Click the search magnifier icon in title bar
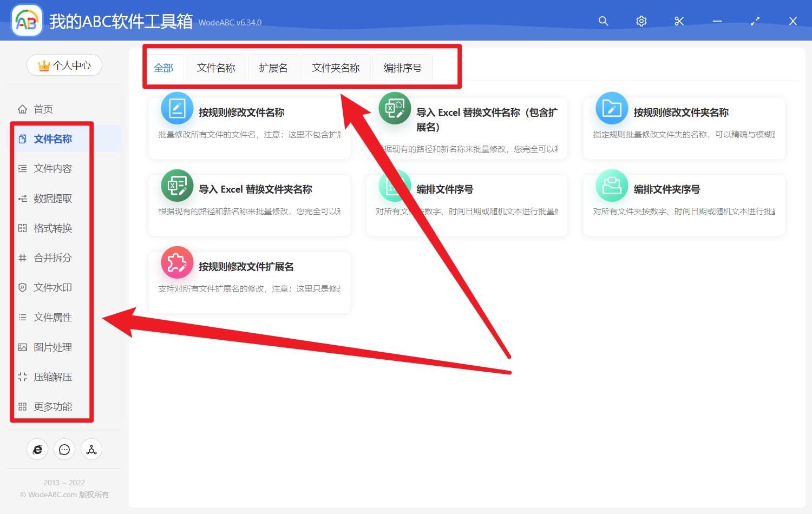Image resolution: width=812 pixels, height=514 pixels. click(x=603, y=21)
